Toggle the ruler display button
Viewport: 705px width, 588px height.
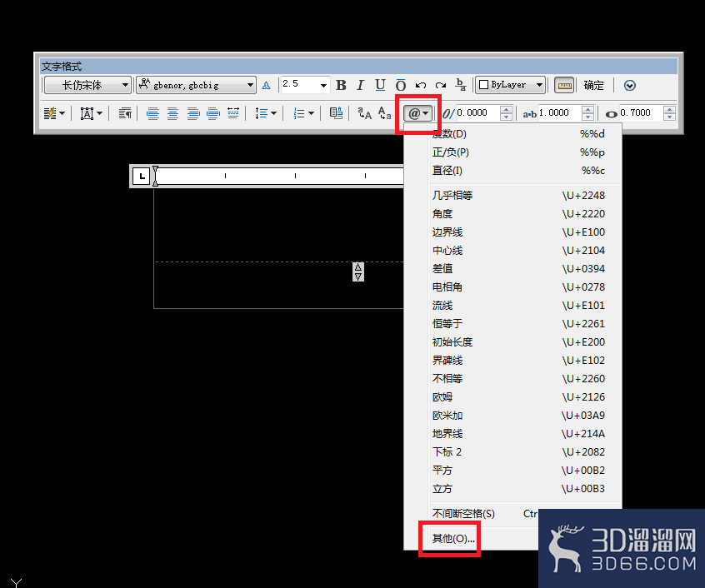(564, 85)
